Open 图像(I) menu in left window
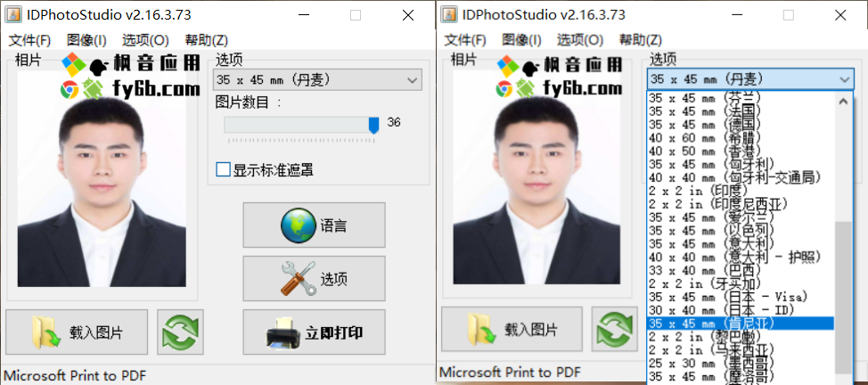 86,40
